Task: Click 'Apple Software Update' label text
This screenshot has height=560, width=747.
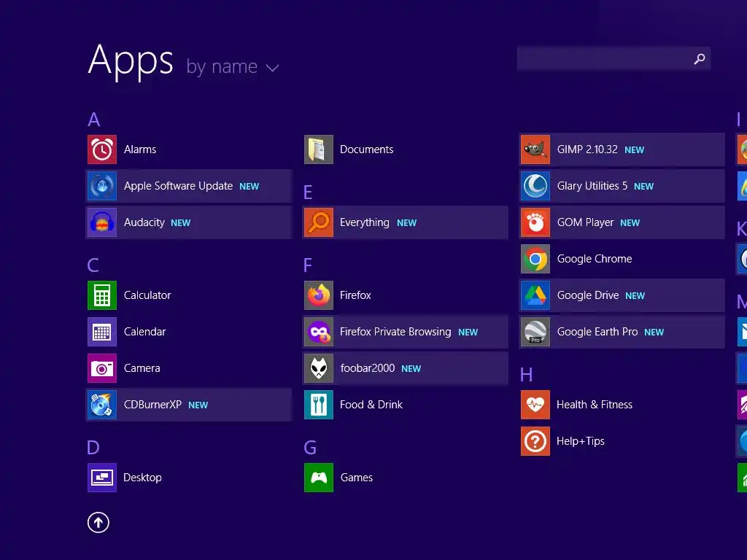Action: point(178,186)
